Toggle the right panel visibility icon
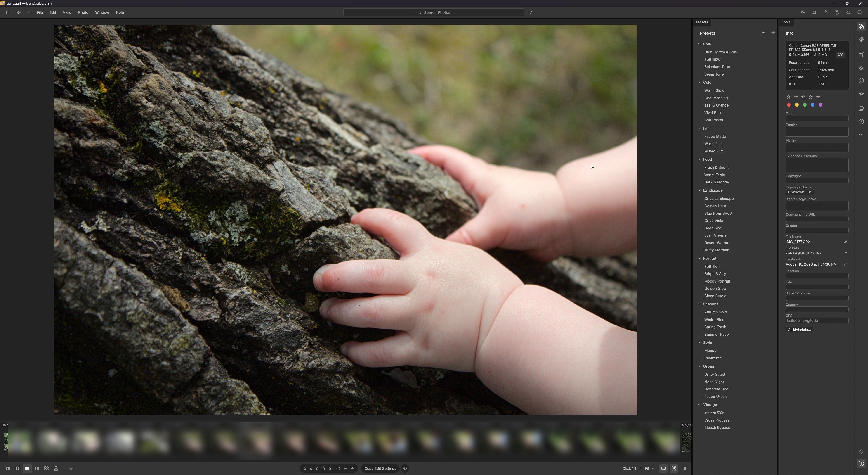 [684, 468]
